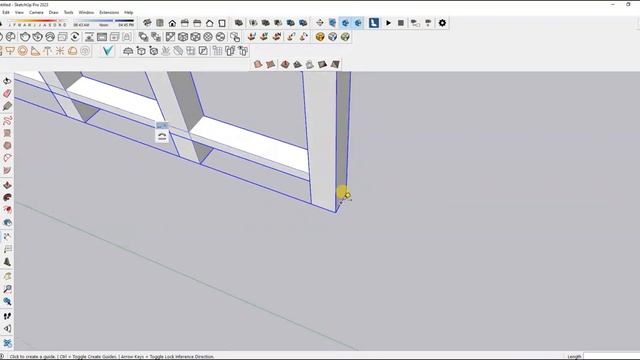Click the olive green cube icon
The height and width of the screenshot is (360, 640).
(x=345, y=37)
